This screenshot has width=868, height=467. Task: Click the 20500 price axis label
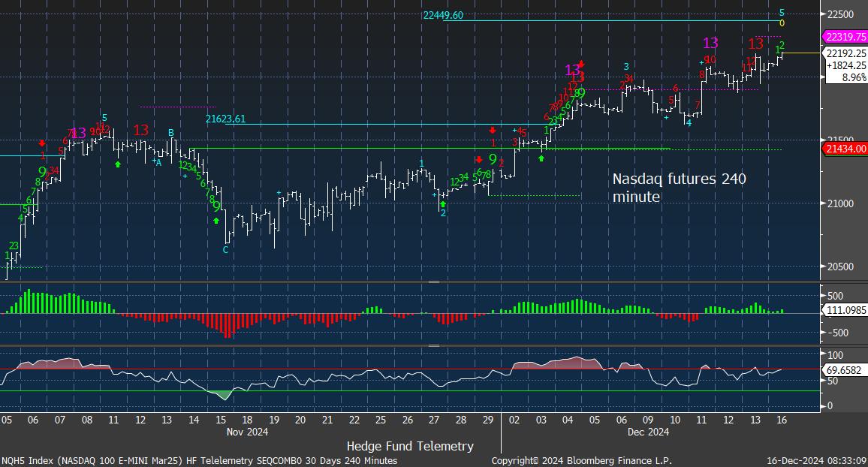840,267
